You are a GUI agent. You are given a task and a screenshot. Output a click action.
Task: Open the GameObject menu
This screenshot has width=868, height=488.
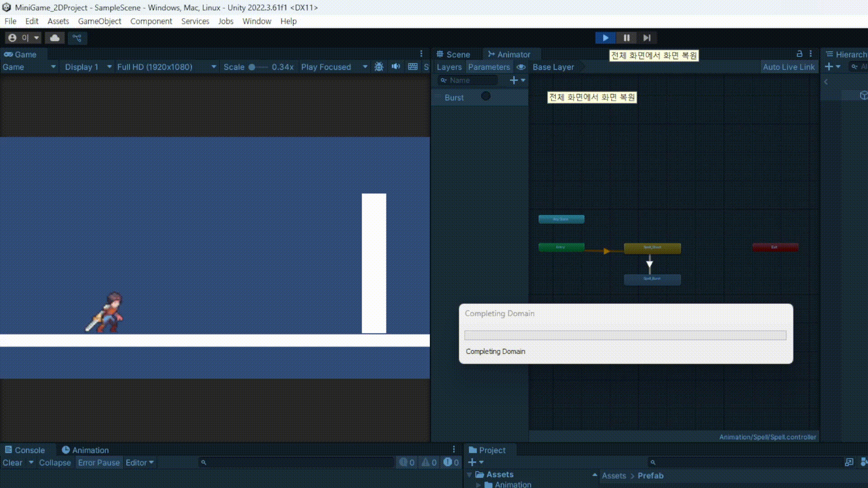tap(99, 21)
